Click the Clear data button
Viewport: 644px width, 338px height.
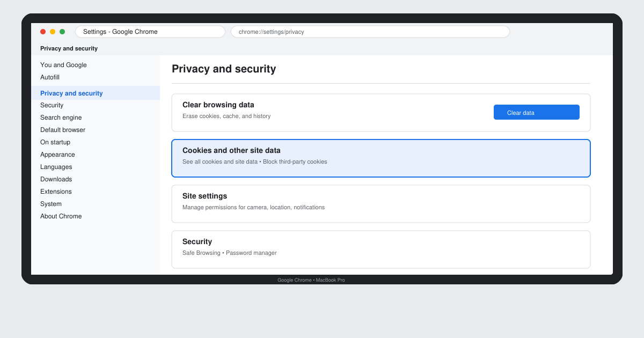pos(537,112)
